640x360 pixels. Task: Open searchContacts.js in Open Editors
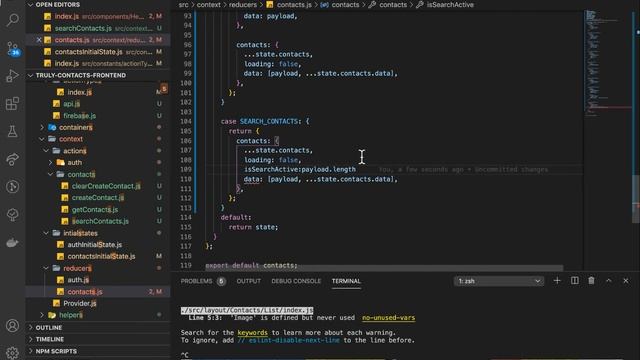[98, 28]
